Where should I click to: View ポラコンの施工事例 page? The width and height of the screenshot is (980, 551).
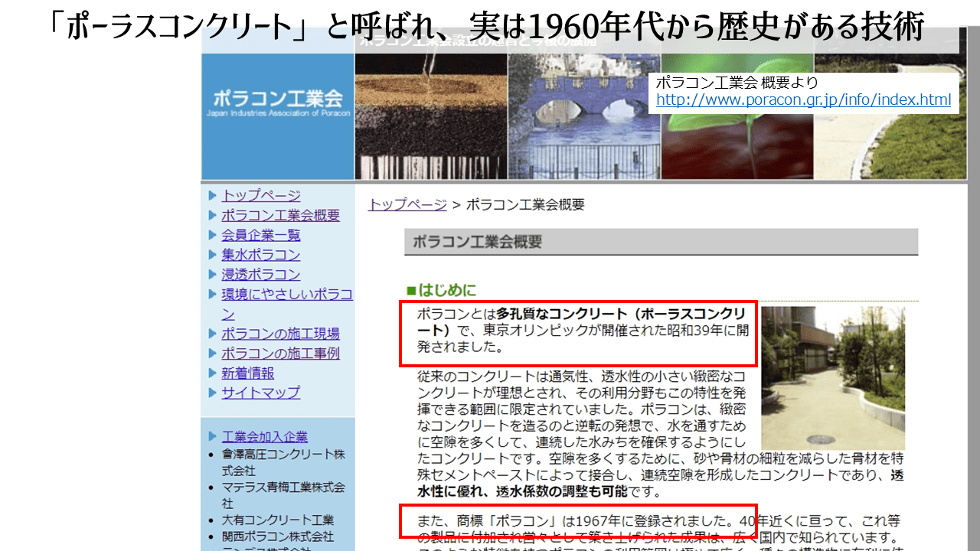pyautogui.click(x=280, y=354)
